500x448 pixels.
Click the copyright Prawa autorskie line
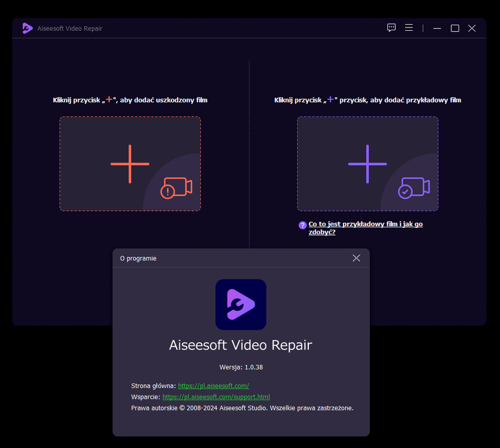(242, 408)
